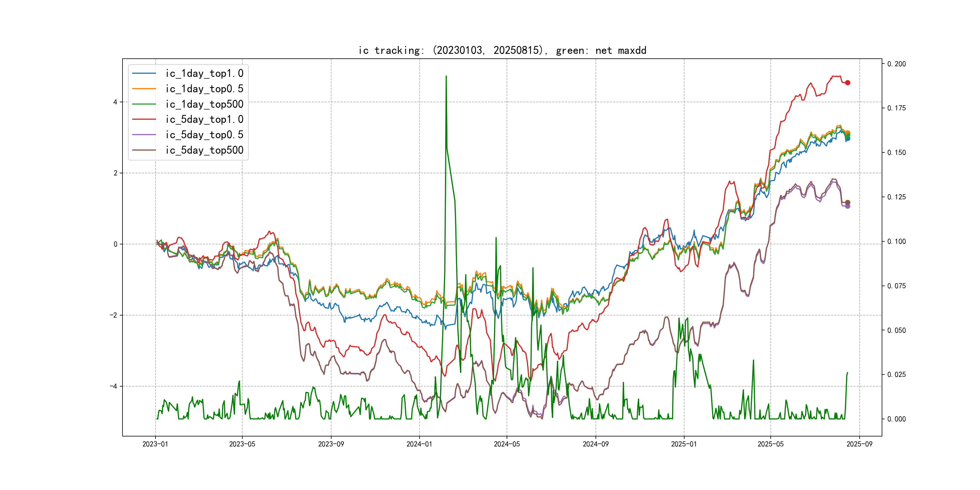Click the blue line swatch in legend
980x490 pixels.
tap(144, 73)
